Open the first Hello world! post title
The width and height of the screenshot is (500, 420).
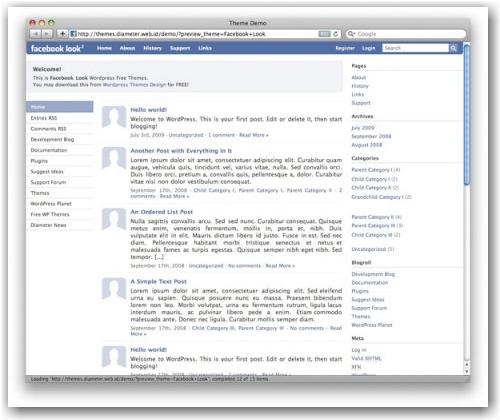(149, 110)
